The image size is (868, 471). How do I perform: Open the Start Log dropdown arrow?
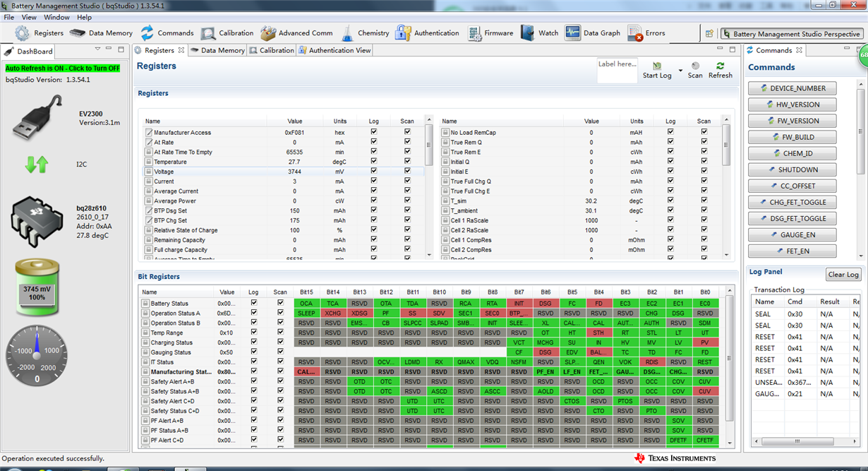pyautogui.click(x=680, y=71)
